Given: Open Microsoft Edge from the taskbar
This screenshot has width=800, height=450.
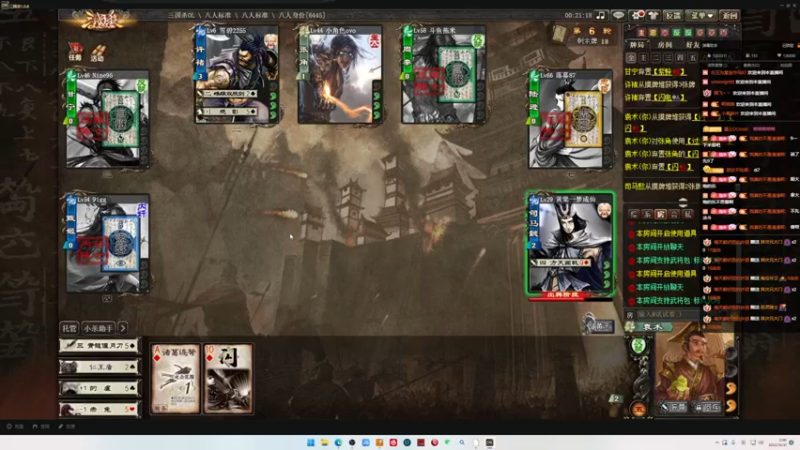Looking at the screenshot, I should point(338,442).
